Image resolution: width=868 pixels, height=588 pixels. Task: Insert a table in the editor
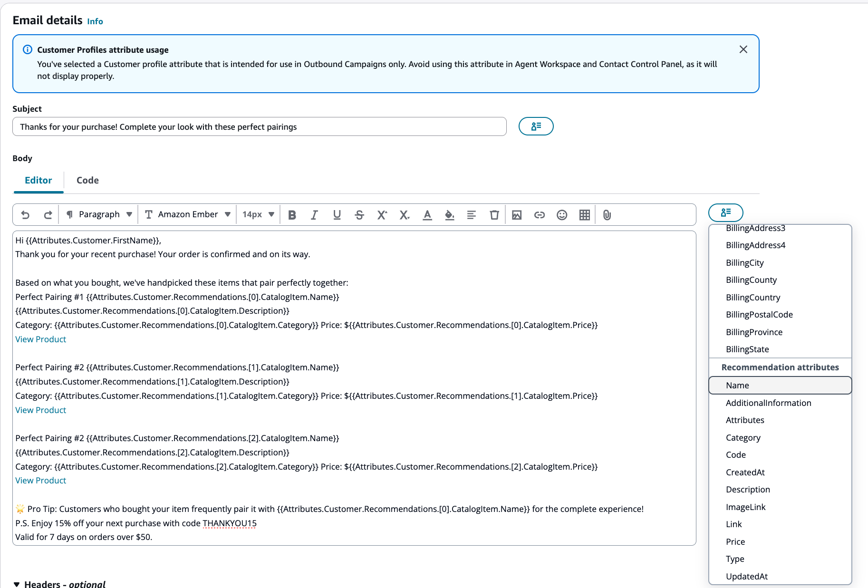584,215
